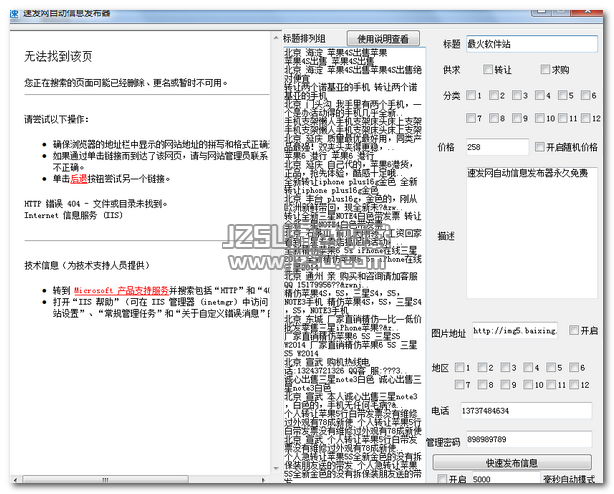The width and height of the screenshot is (614, 494).
Task: Tick 分类 category checkbox 5
Action: coord(563,95)
